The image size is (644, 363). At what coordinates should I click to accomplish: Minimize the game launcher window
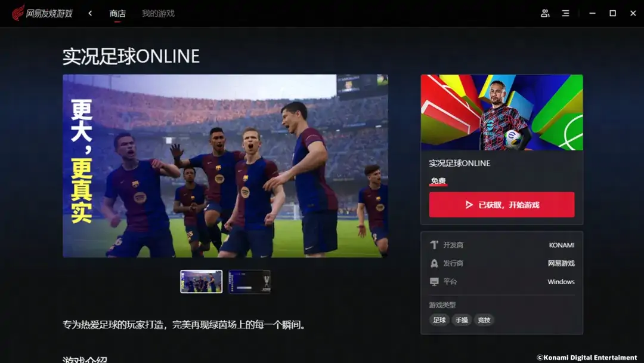[x=592, y=13]
